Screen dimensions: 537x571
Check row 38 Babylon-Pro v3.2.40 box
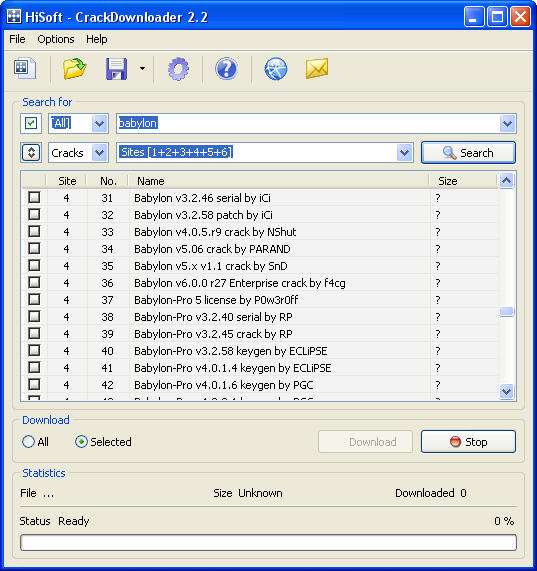[x=34, y=316]
